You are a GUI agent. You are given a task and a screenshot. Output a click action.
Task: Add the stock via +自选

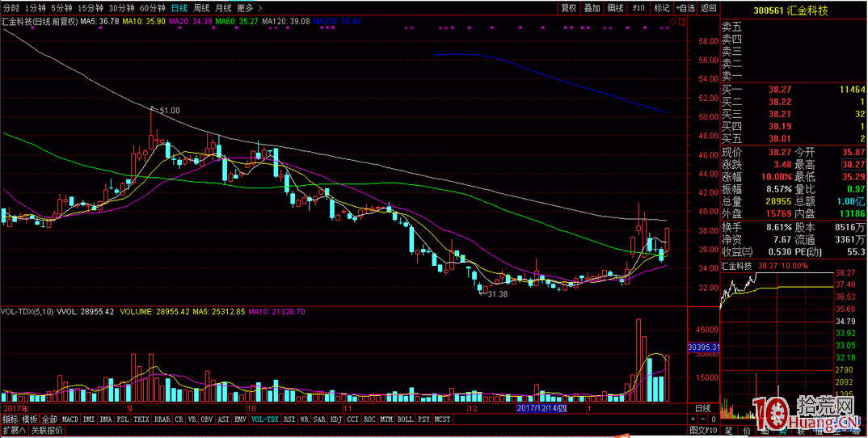[685, 8]
